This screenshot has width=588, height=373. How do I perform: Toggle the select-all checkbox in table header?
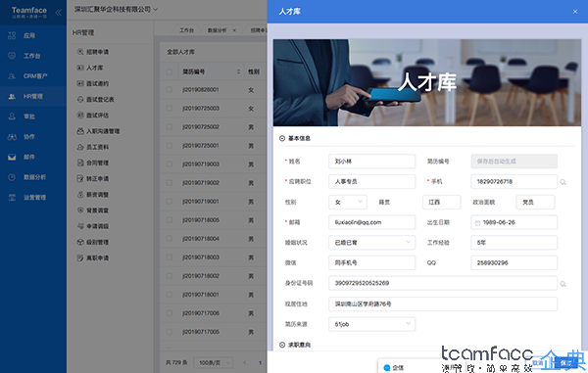[170, 71]
